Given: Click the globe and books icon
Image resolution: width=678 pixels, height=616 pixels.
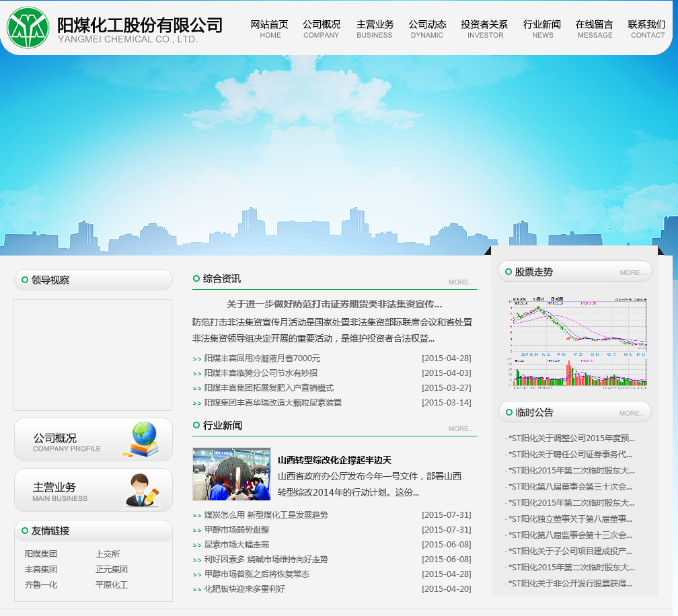Looking at the screenshot, I should coord(142,439).
